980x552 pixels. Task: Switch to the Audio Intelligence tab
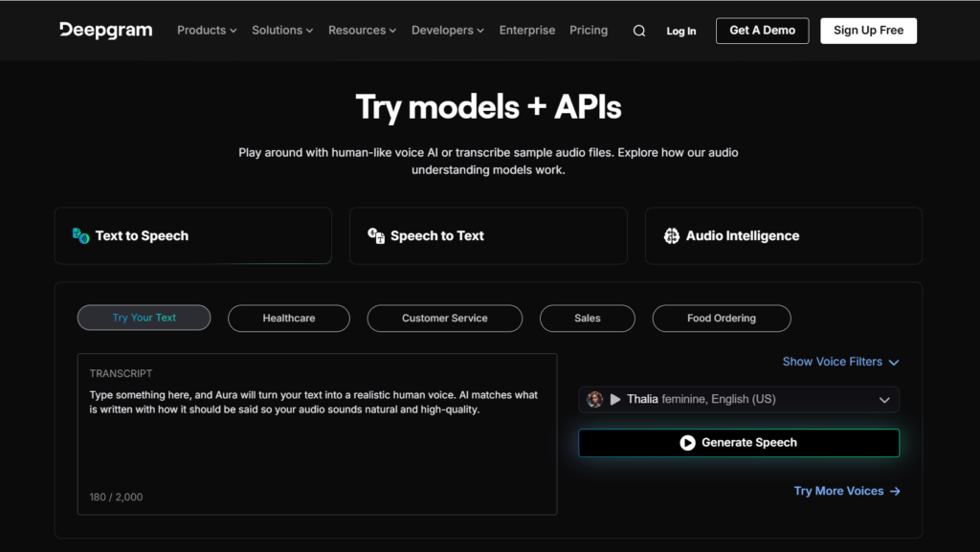tap(784, 236)
